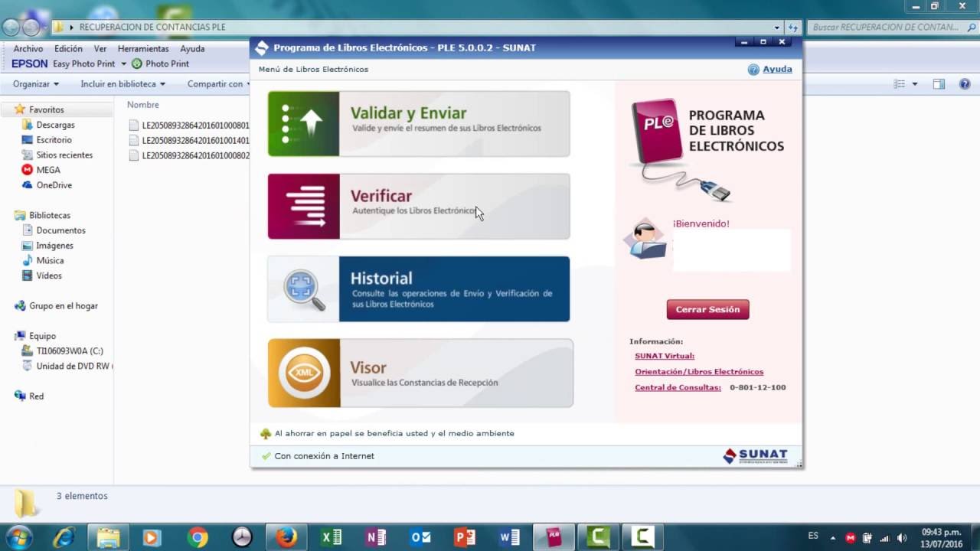Open PowerPoint from the taskbar
The image size is (980, 551).
point(465,537)
